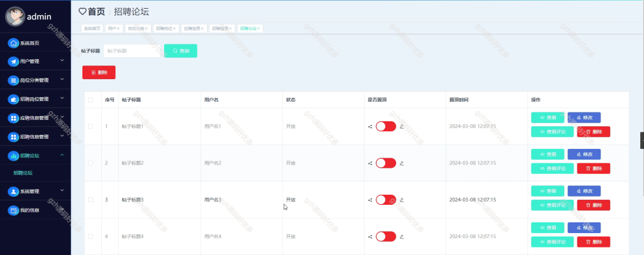Screen dimensions: 644x255
Task: Click red 删除 button in 帖子标题4 row
Action: [594, 242]
